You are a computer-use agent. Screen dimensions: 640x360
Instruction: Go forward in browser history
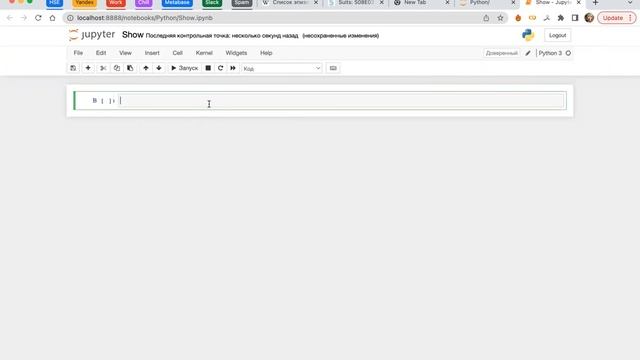(x=24, y=18)
